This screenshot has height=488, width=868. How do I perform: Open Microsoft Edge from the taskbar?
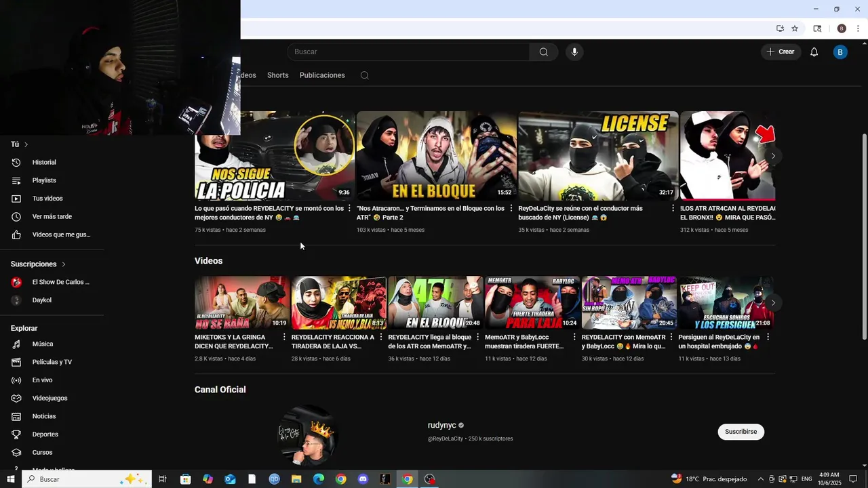click(319, 479)
